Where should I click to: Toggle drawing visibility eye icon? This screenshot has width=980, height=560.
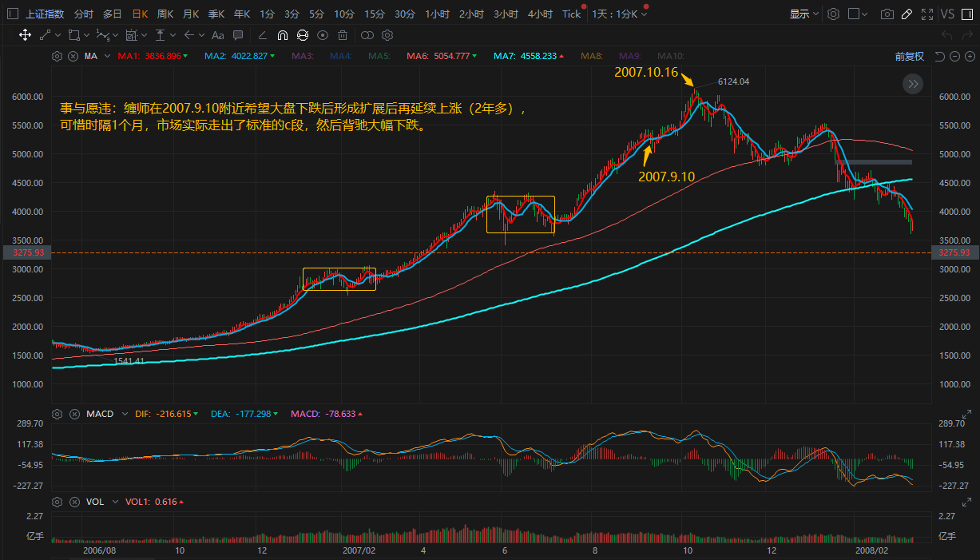tap(322, 35)
